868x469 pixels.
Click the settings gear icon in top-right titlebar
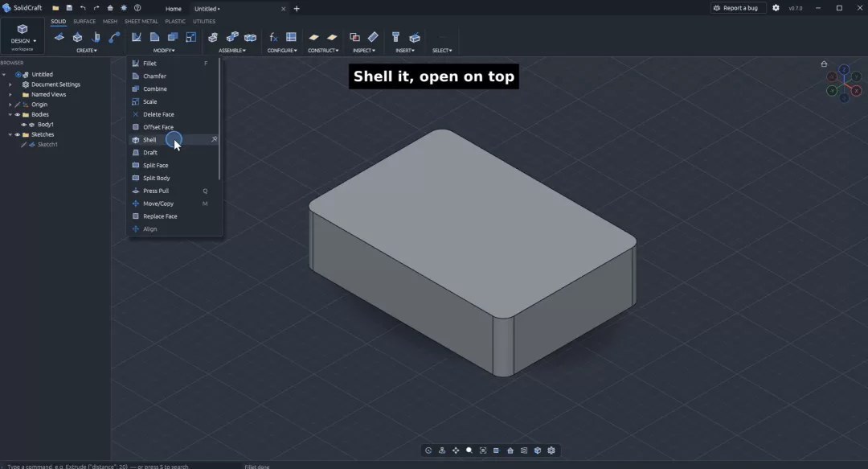click(776, 8)
